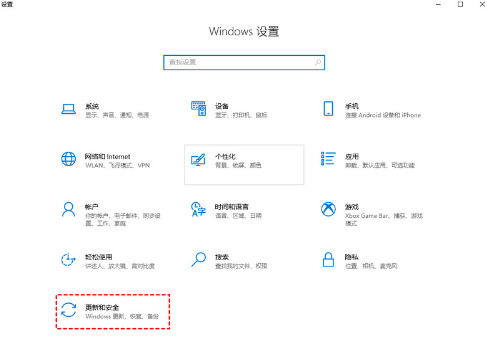The image size is (487, 360).
Task: Open the Devices keyboard and speaker icon
Action: 198,109
